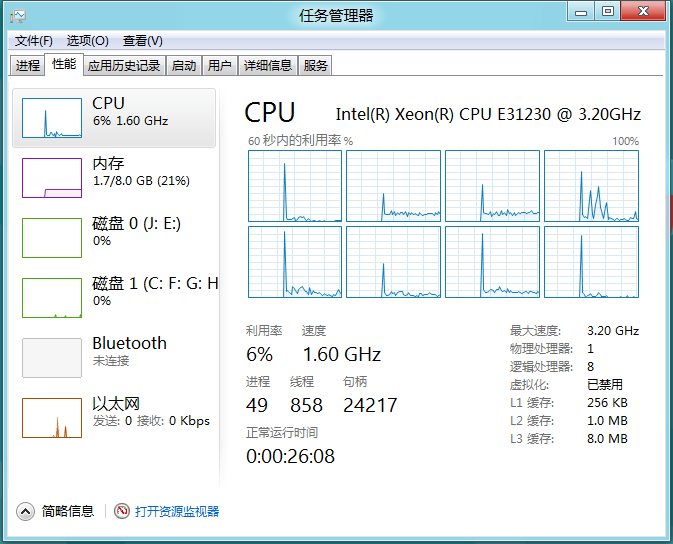
Task: Collapse to 简略信息 with the chevron button
Action: click(25, 511)
